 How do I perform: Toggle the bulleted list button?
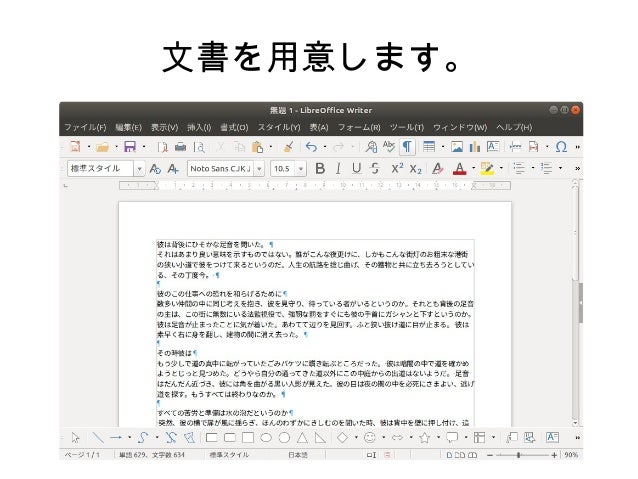point(519,168)
